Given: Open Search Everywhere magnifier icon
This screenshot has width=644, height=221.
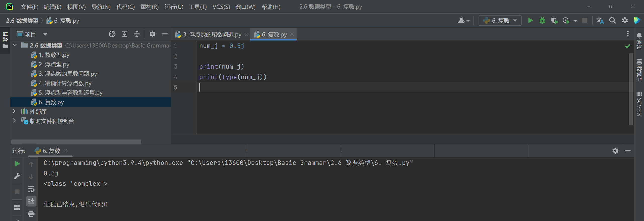Looking at the screenshot, I should coord(613,21).
